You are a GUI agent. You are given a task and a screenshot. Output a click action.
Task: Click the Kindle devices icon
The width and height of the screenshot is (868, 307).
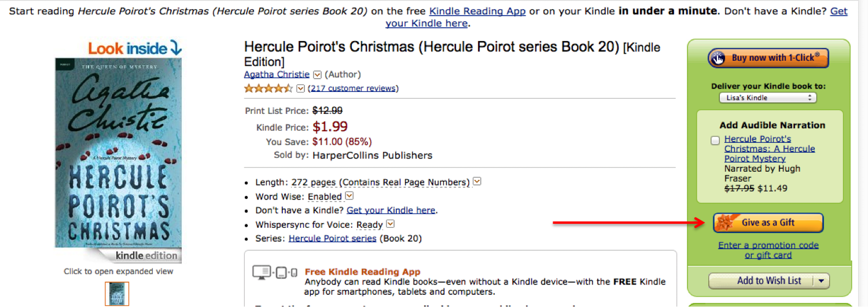275,272
